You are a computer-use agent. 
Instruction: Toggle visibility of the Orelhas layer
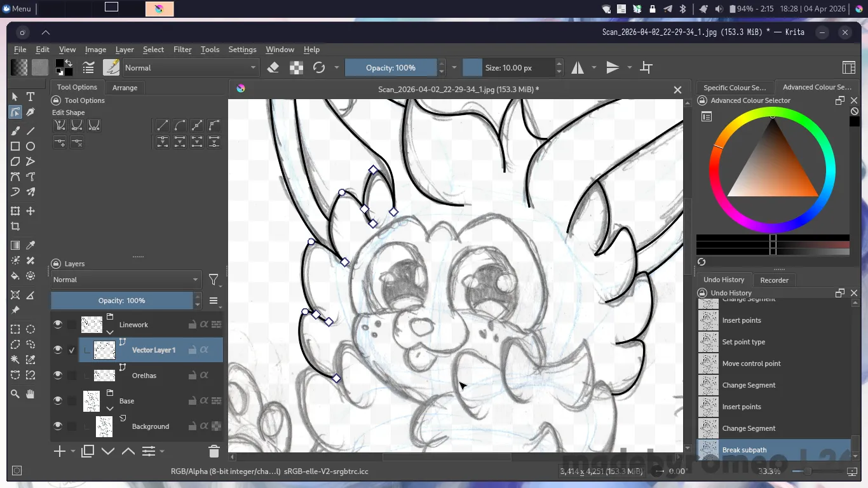pos(58,376)
